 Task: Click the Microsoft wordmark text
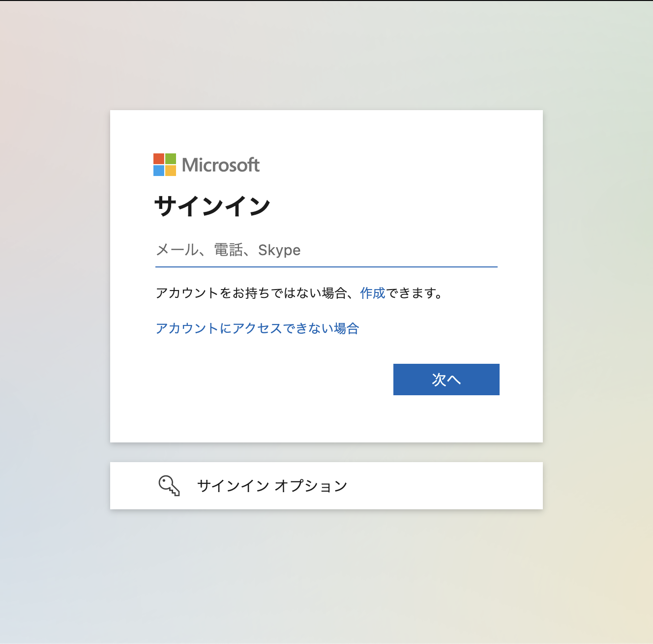(221, 165)
